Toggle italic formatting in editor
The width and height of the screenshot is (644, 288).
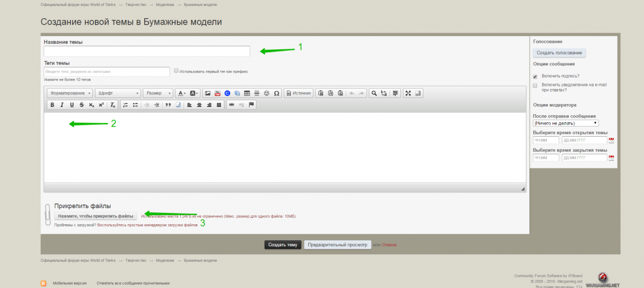(62, 105)
